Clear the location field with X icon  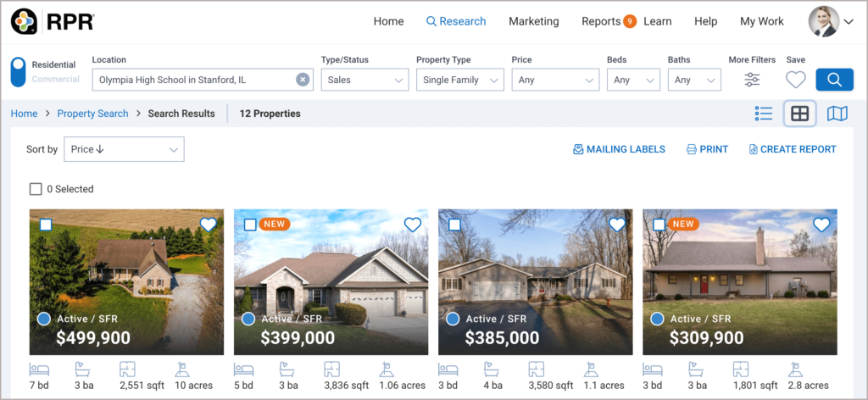[303, 80]
